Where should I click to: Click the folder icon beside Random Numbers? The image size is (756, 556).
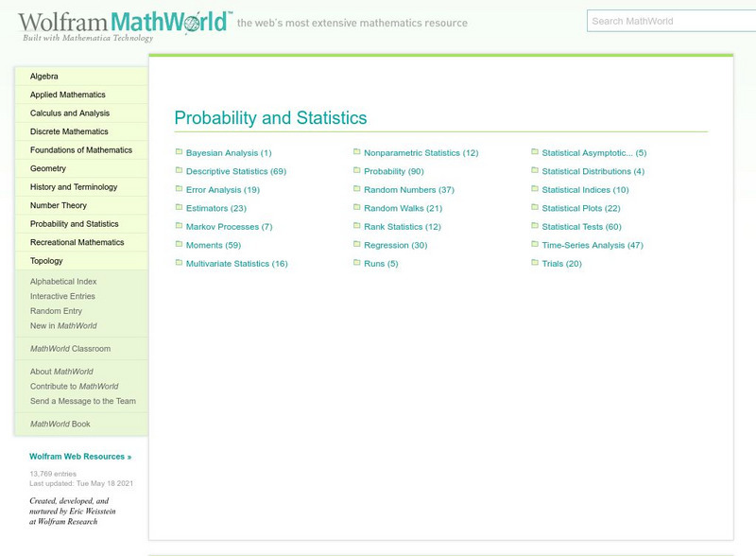pyautogui.click(x=357, y=189)
